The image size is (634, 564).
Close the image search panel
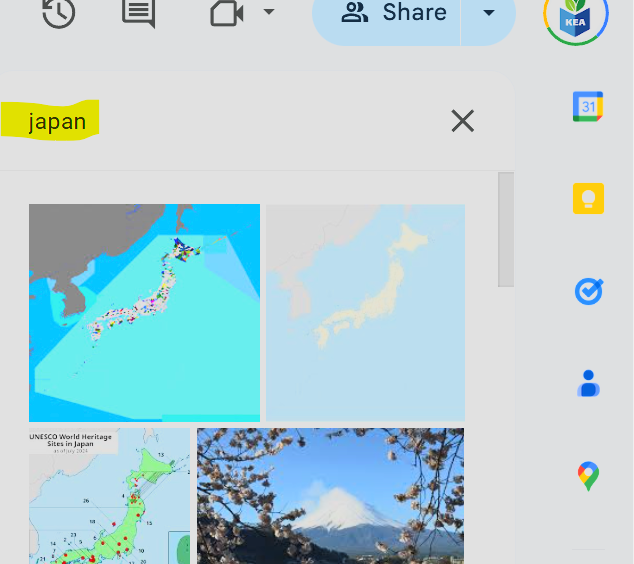463,120
